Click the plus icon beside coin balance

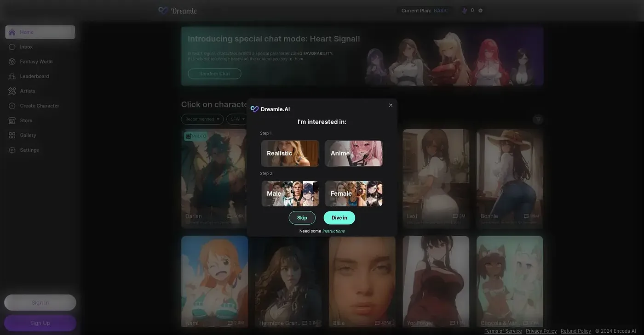(480, 10)
